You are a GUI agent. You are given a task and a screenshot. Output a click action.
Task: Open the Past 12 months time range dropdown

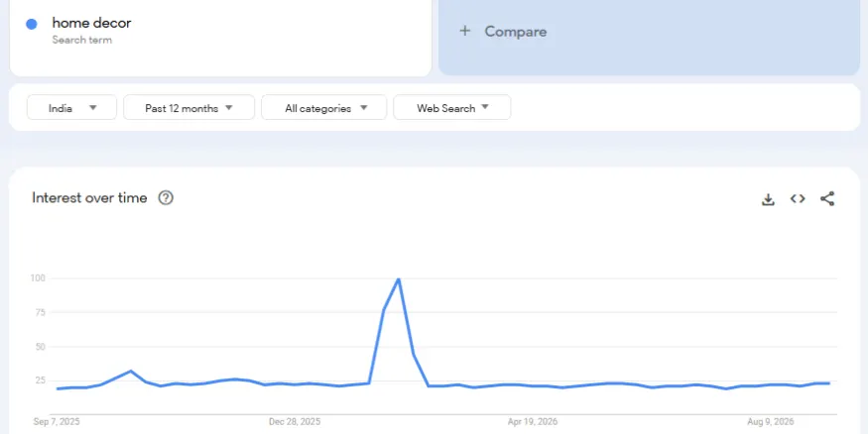(x=188, y=107)
